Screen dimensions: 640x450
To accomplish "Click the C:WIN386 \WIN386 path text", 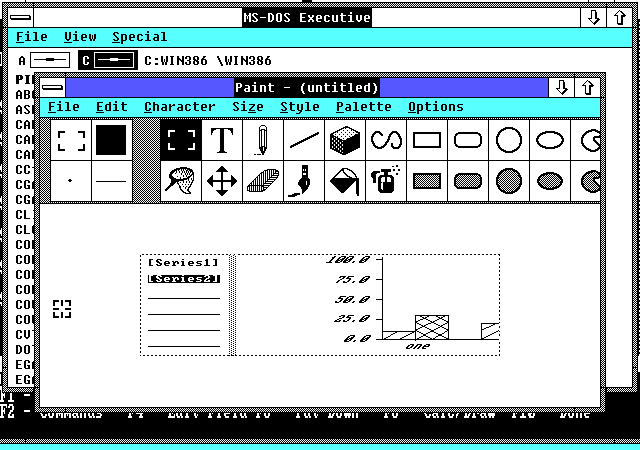I will 208,61.
